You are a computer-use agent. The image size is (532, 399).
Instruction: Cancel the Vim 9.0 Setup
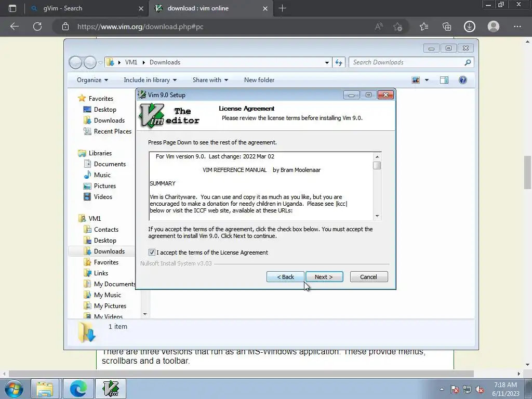click(368, 277)
